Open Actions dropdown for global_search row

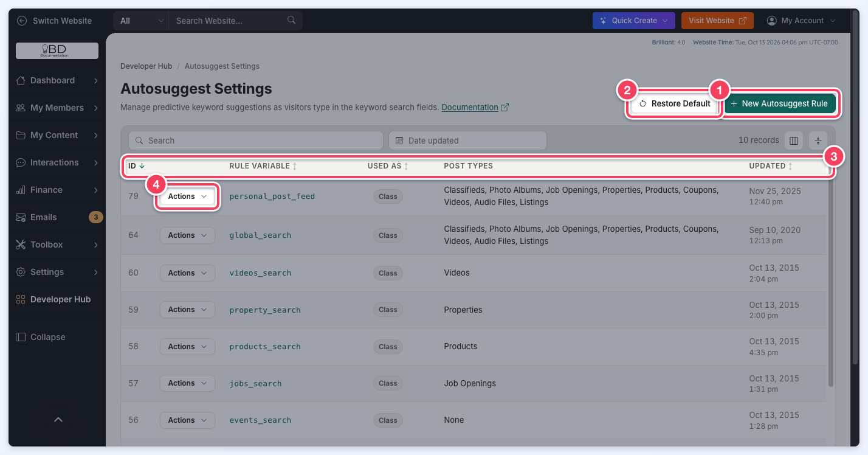pyautogui.click(x=187, y=235)
